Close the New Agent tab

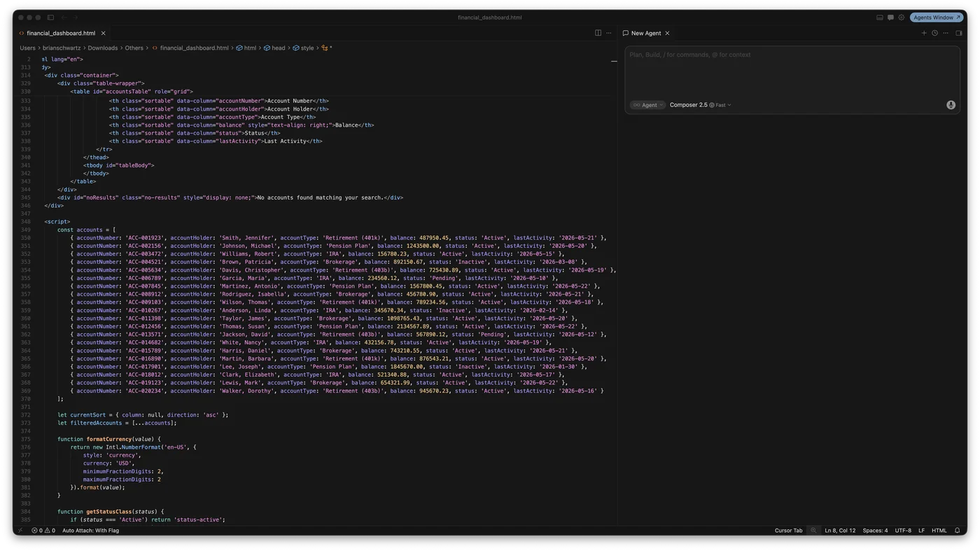(x=667, y=33)
